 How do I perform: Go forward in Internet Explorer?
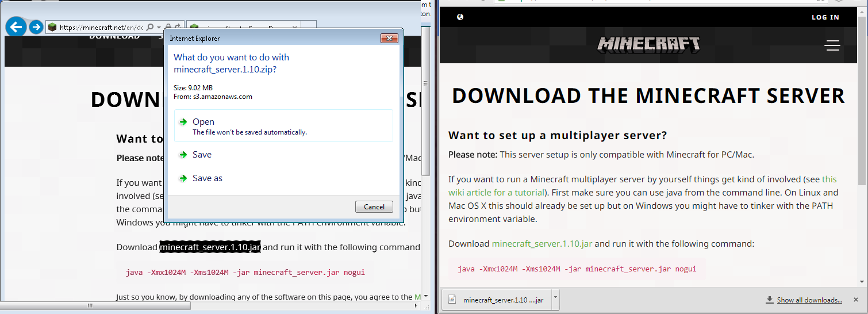point(36,27)
